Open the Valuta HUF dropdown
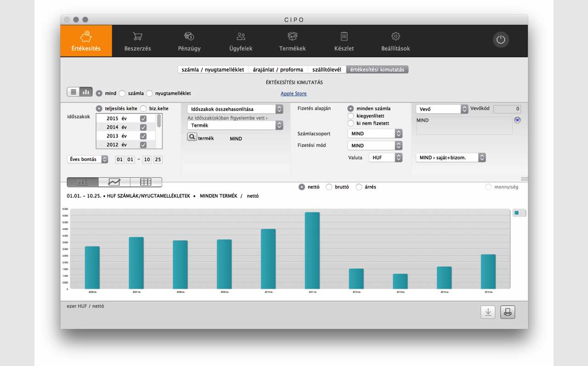The height and width of the screenshot is (366, 588). coord(385,158)
